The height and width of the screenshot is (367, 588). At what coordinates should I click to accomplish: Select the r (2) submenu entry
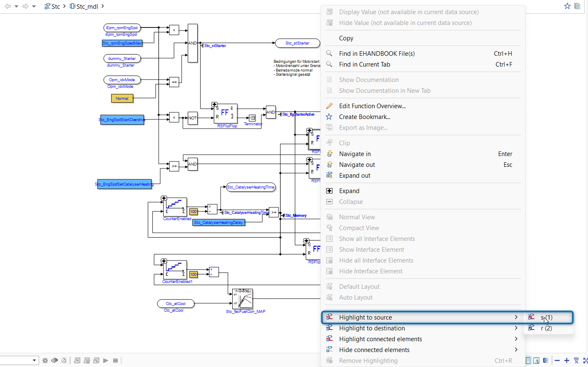coord(546,328)
